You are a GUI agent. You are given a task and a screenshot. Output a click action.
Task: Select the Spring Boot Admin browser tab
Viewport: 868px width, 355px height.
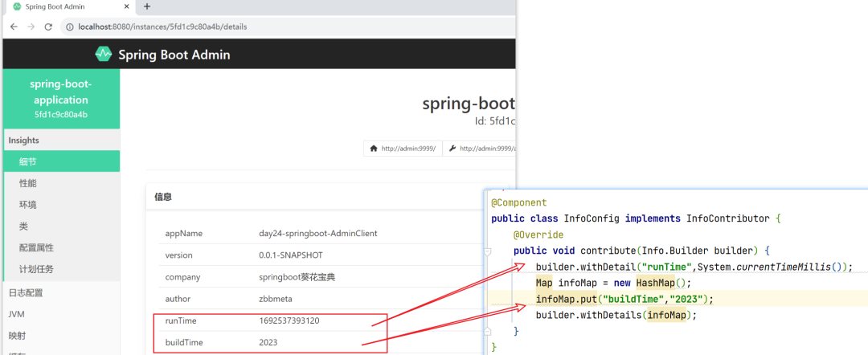69,6
